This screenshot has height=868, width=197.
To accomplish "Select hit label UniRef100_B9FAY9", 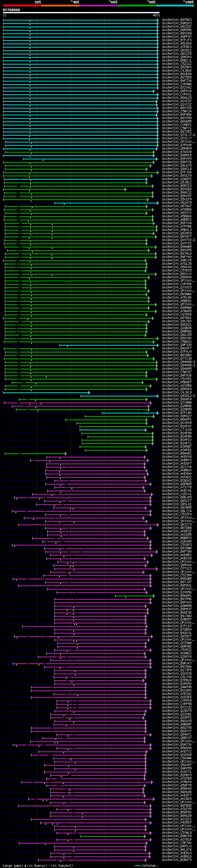I will [177, 159].
